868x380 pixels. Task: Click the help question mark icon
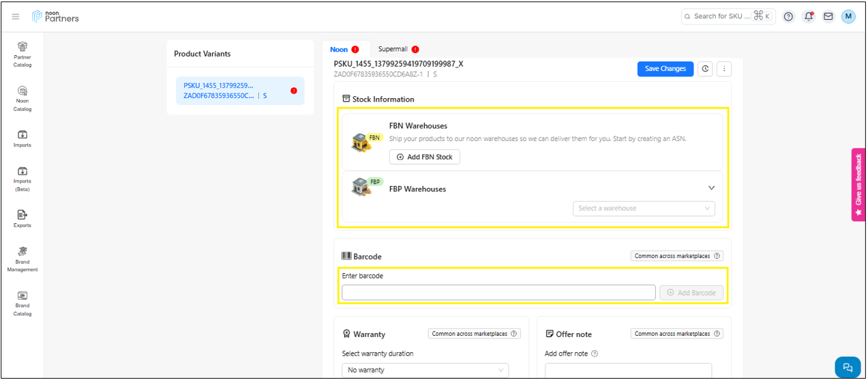(788, 16)
